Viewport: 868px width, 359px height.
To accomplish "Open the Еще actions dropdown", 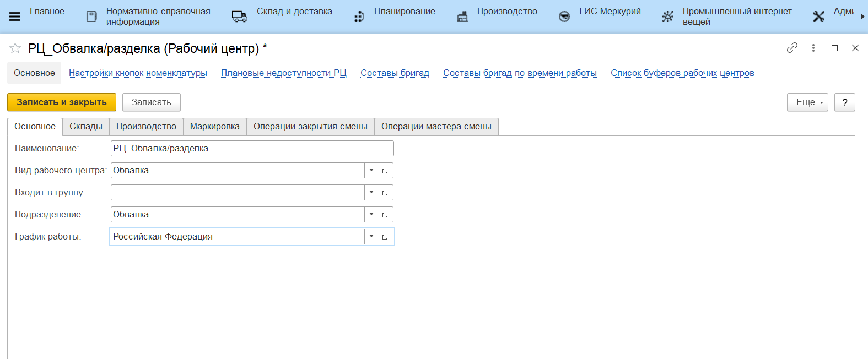I will [x=807, y=102].
